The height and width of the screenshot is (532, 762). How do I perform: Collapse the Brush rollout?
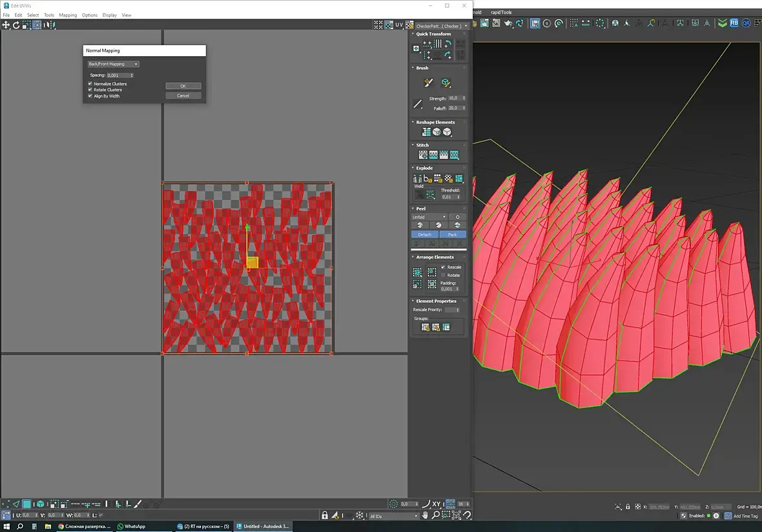click(x=413, y=68)
